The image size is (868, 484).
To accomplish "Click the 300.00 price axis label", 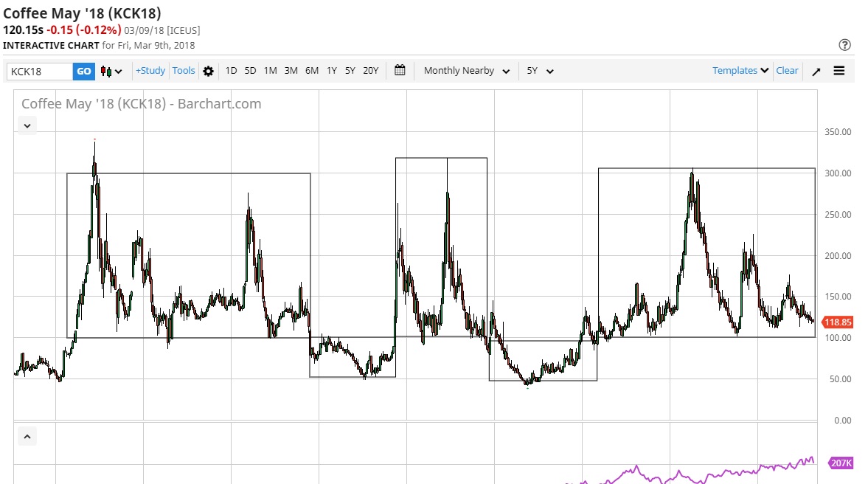I will pyautogui.click(x=838, y=173).
